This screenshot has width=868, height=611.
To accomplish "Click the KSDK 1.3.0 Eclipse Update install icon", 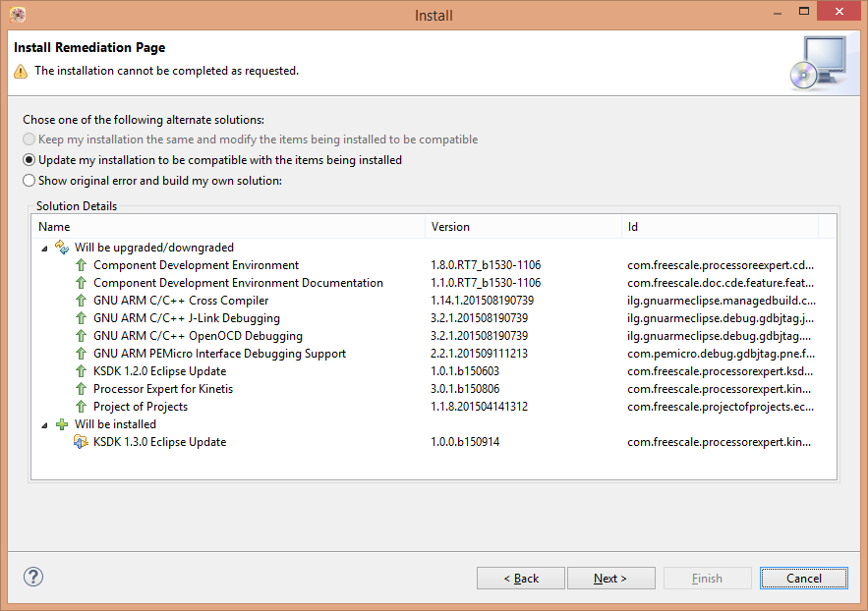I will pyautogui.click(x=82, y=442).
